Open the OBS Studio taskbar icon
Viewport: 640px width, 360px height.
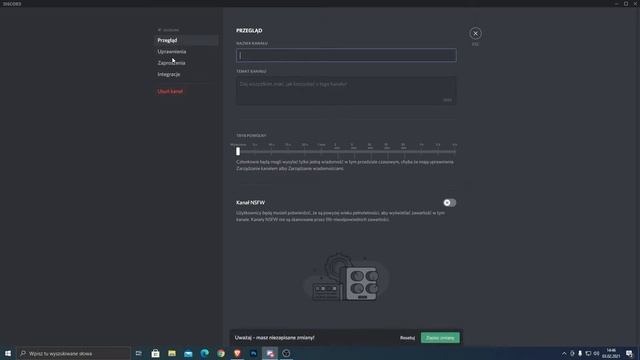(x=286, y=353)
